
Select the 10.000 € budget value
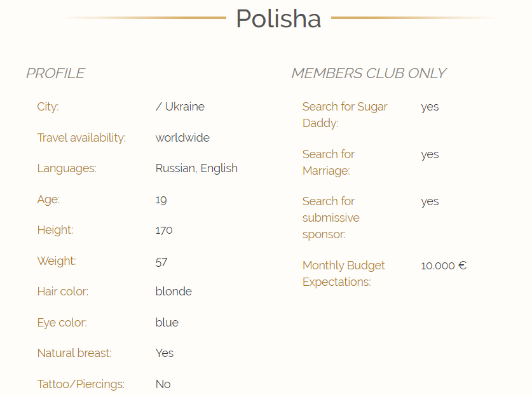click(x=444, y=266)
